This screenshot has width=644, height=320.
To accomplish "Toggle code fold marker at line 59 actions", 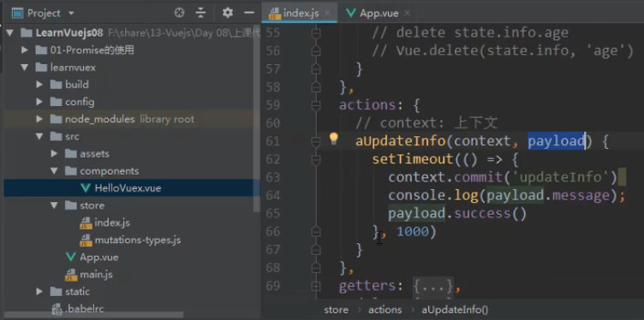I will tap(316, 105).
